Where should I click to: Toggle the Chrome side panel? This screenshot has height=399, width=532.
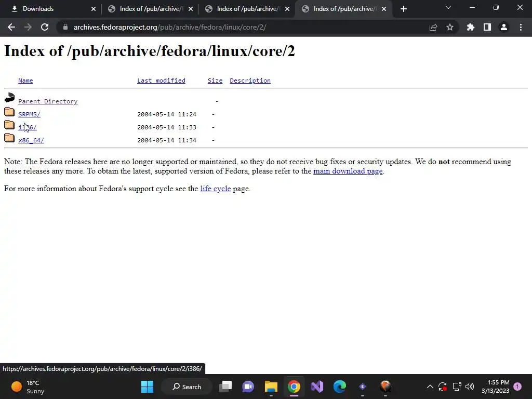(x=487, y=27)
